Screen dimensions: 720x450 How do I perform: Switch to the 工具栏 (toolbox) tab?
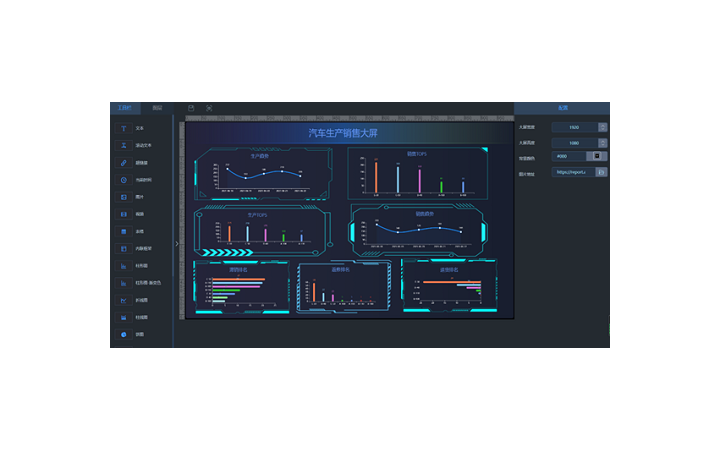125,107
